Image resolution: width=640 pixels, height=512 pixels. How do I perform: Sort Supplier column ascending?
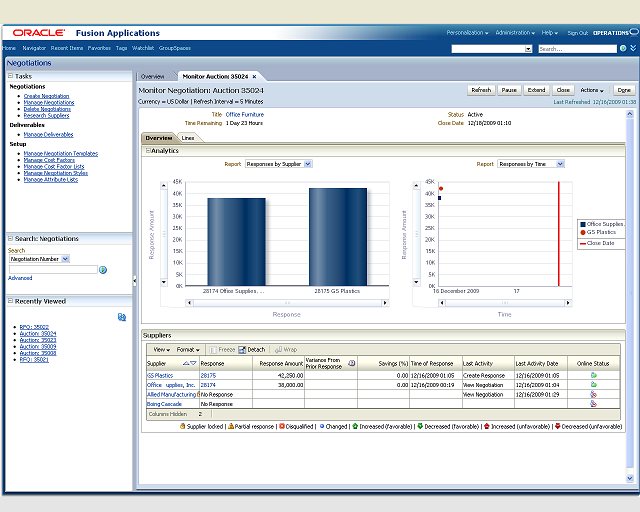pos(186,363)
